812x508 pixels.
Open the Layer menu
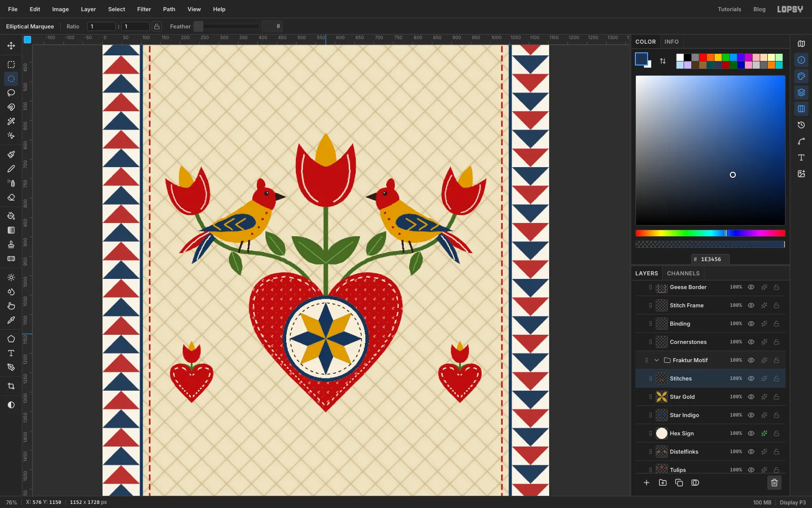[x=88, y=9]
